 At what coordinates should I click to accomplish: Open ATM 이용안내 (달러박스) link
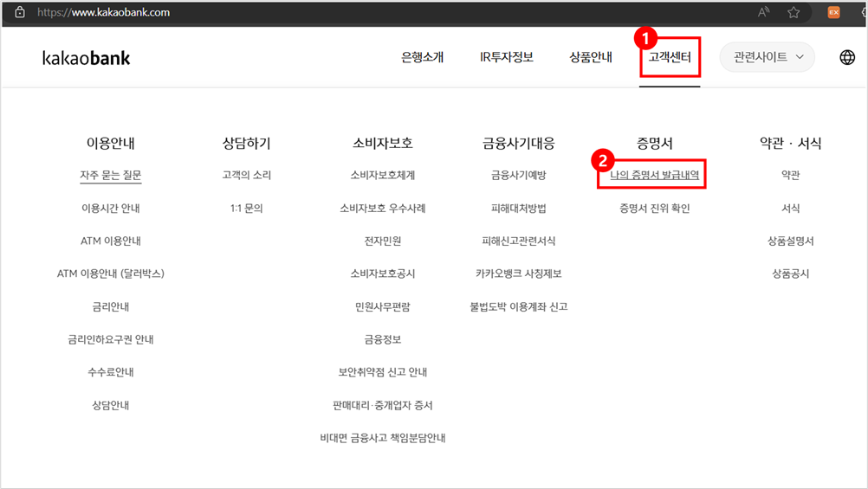pos(111,273)
